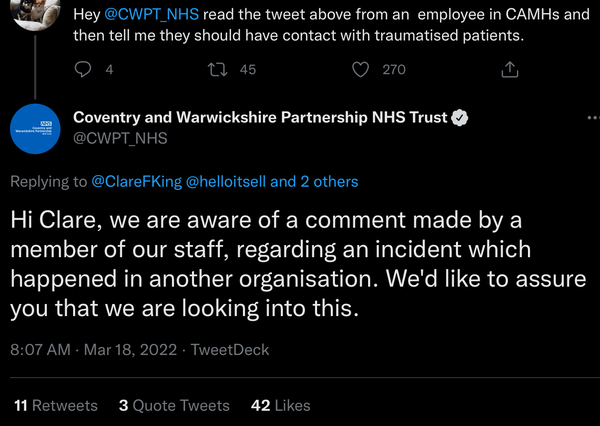Open the @ClareFKing profile link
This screenshot has height=426, width=600.
136,182
